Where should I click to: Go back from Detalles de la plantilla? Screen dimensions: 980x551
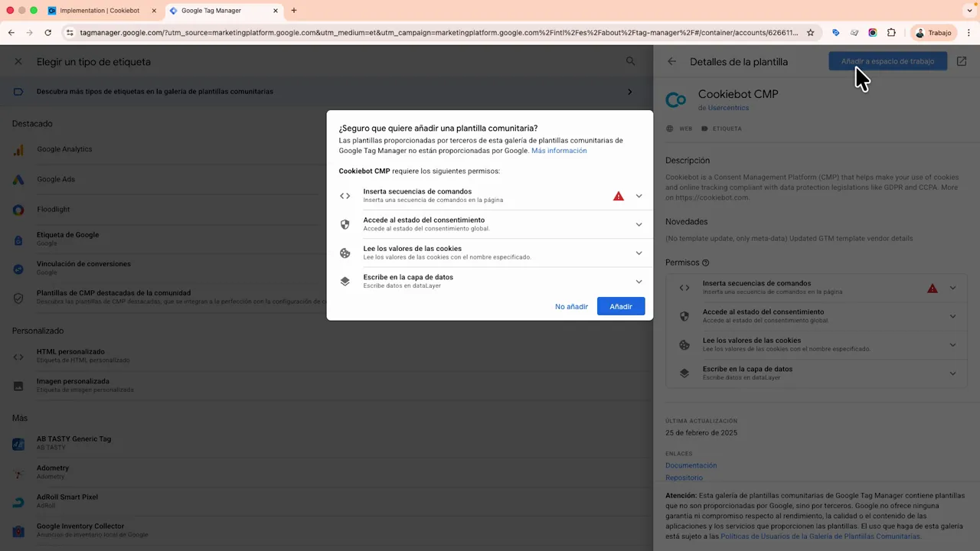point(671,61)
